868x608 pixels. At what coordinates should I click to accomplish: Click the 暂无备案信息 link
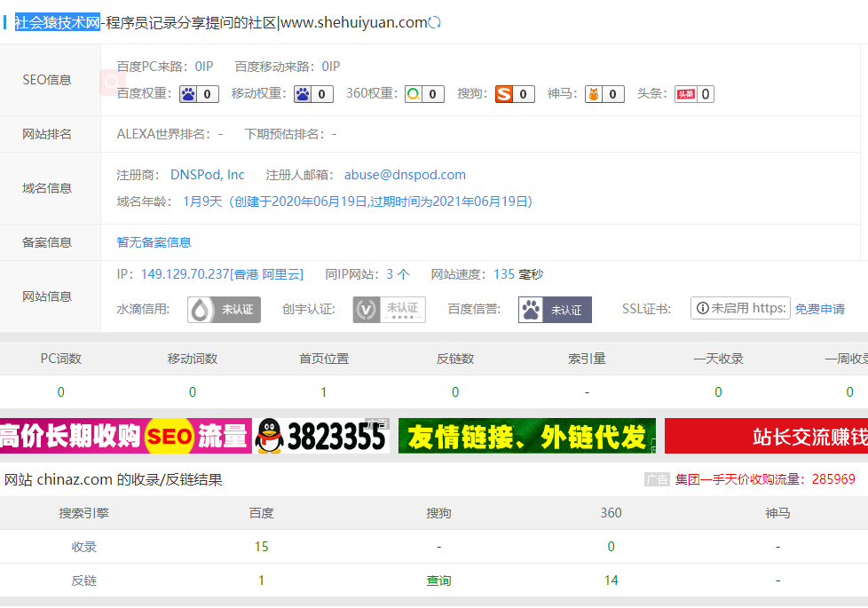[154, 242]
